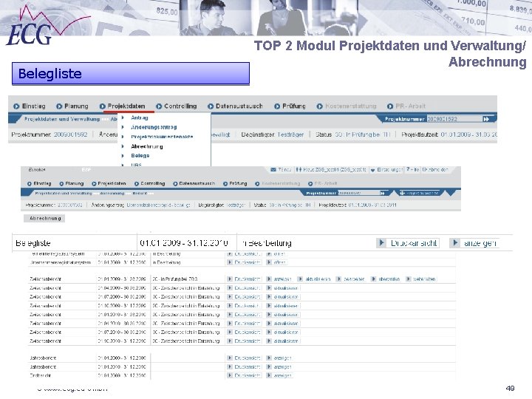
Task: Click the Projekt wechseln button with plus icon
Action: pos(420,193)
